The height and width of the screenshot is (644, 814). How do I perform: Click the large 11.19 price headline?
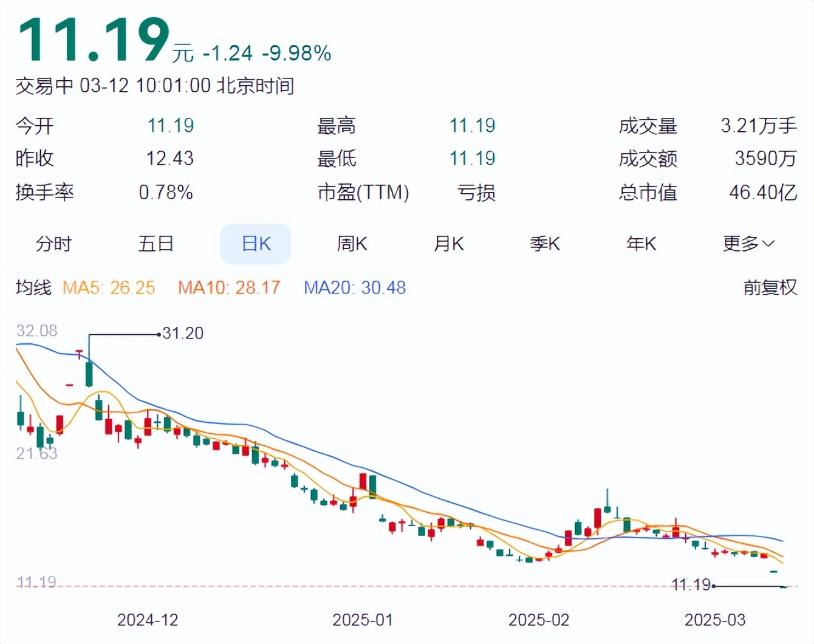(x=94, y=40)
